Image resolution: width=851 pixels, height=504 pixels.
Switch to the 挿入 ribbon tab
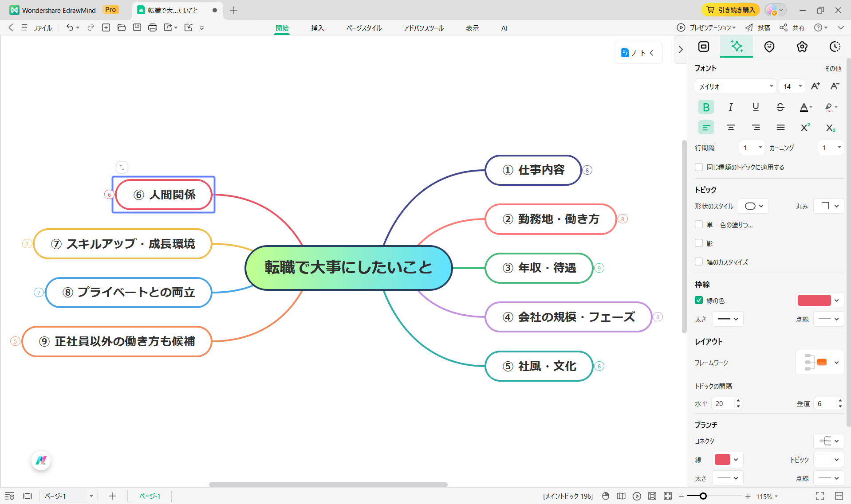click(317, 28)
